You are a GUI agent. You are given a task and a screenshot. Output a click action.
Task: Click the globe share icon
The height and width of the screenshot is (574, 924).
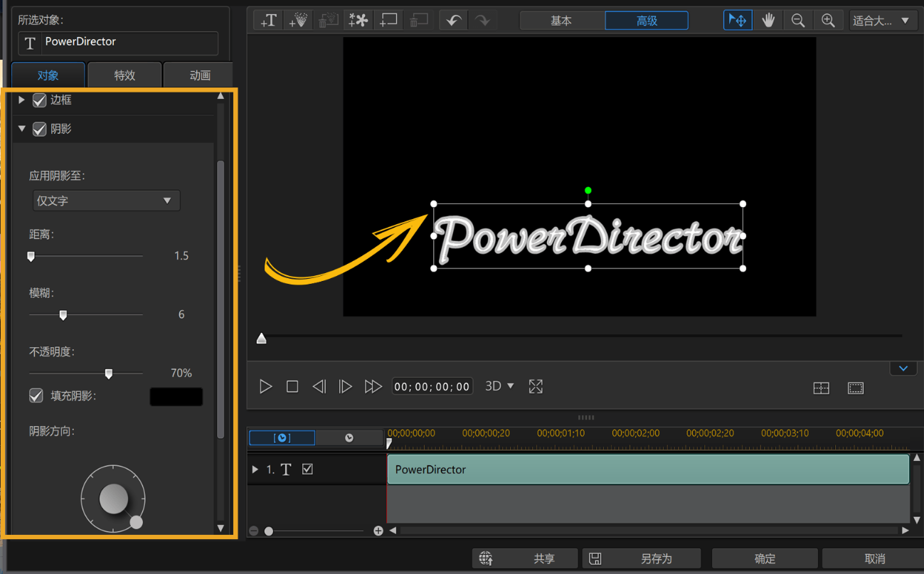pyautogui.click(x=486, y=558)
